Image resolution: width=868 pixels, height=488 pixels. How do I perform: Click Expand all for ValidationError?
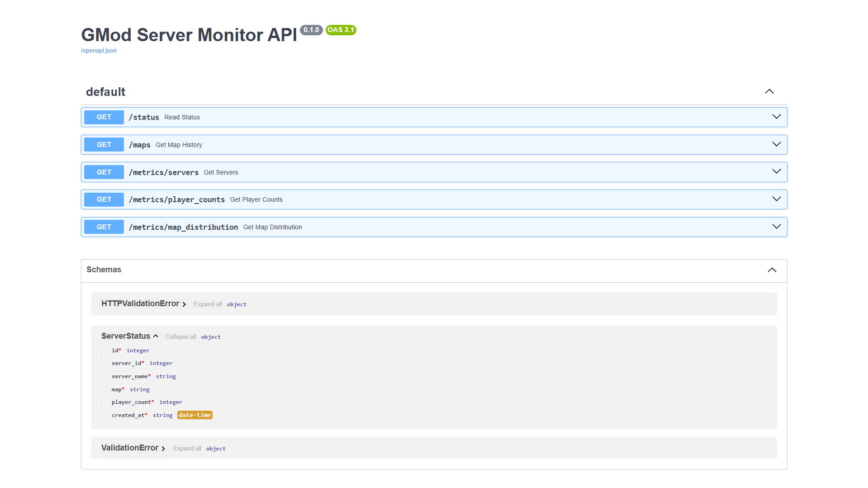(x=187, y=448)
